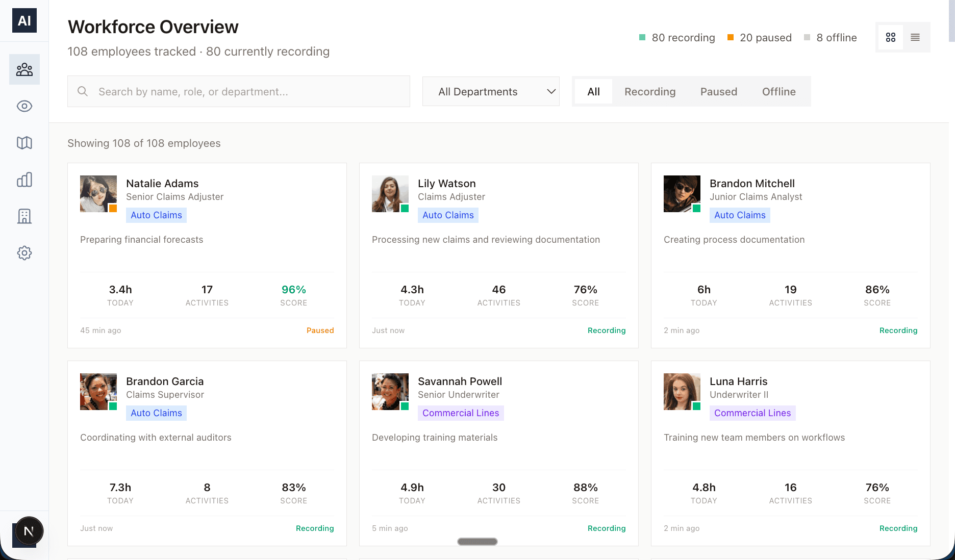Open Brandon Mitchell's profile photo
The image size is (955, 560).
point(682,193)
